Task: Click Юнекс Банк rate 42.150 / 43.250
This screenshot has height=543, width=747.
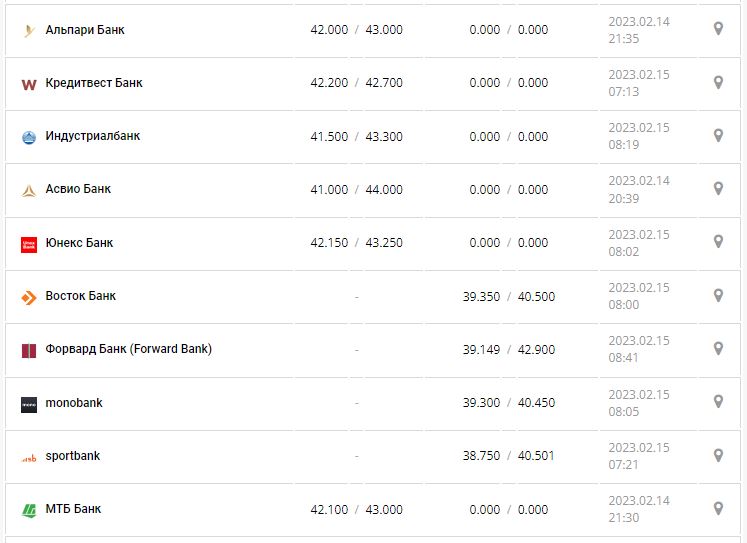Action: tap(356, 243)
